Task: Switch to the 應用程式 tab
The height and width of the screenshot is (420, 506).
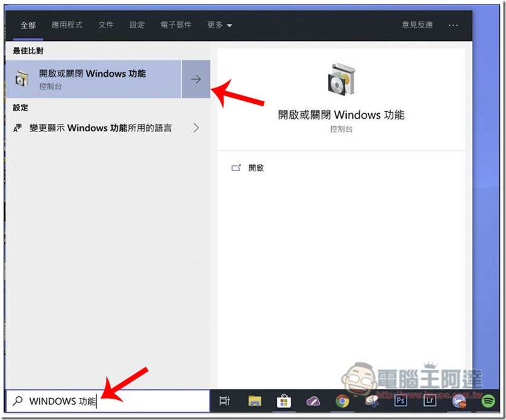Action: tap(67, 25)
